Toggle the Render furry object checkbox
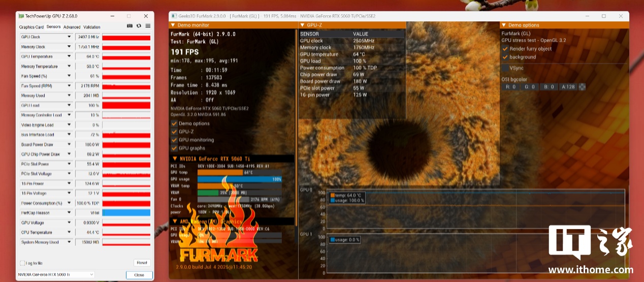 [x=505, y=49]
